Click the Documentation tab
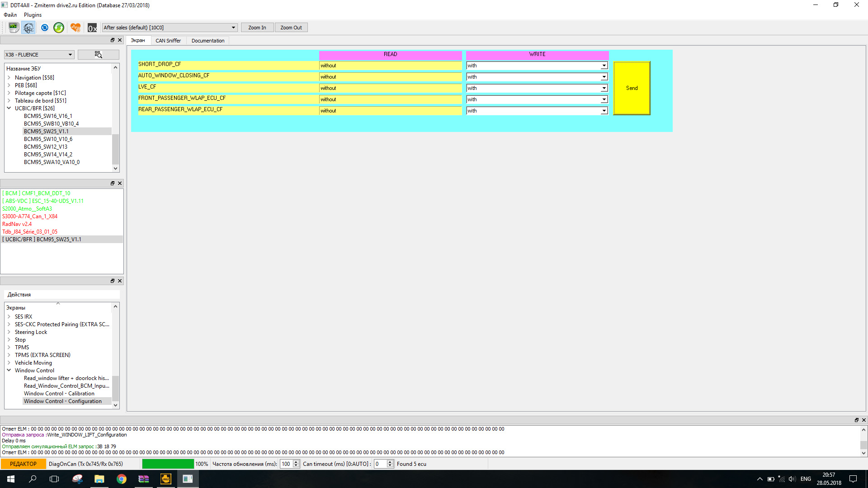Screen dimensions: 868x488 point(208,41)
